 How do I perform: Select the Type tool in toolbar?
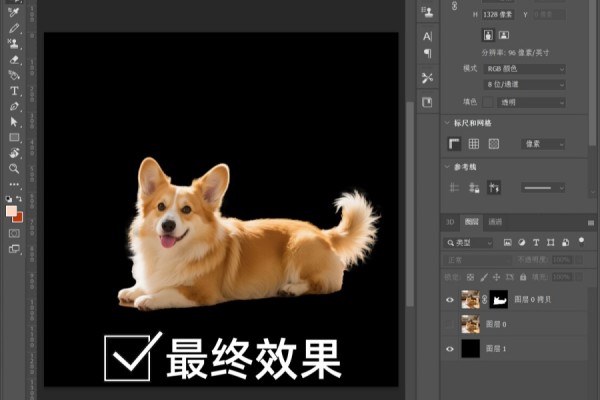[x=14, y=91]
